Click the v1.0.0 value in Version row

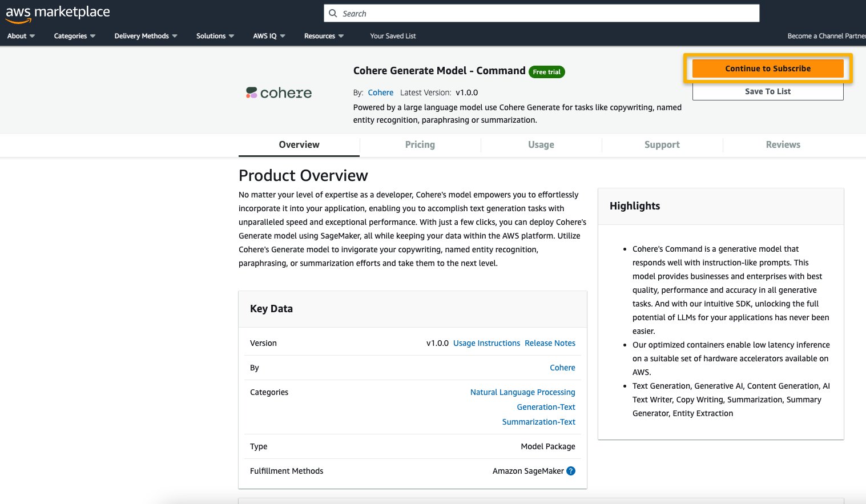click(437, 343)
